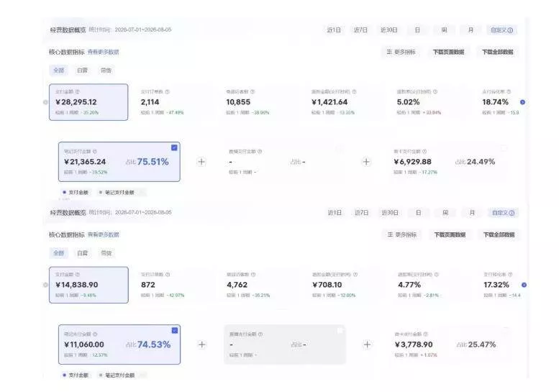Switch to 全部 tab above ¥14,838.90 card
559x392 pixels.
click(x=59, y=253)
